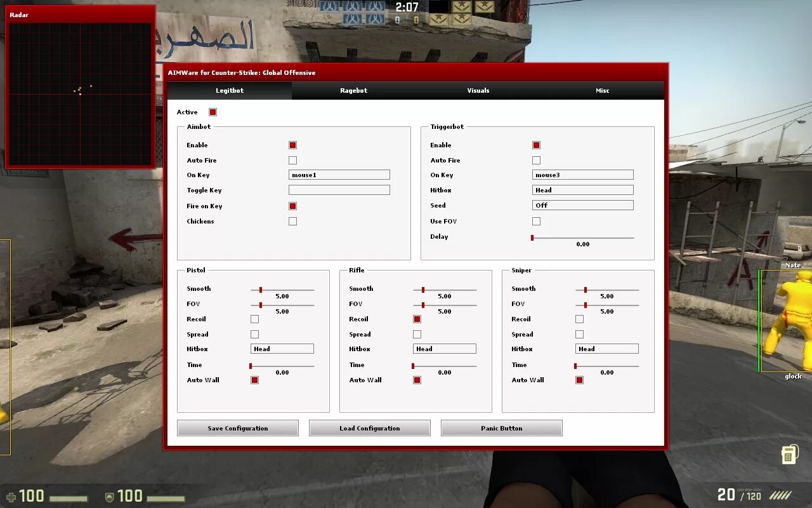Adjust the Rifle Time slider
Viewport: 812px width, 508px height.
pyautogui.click(x=445, y=366)
